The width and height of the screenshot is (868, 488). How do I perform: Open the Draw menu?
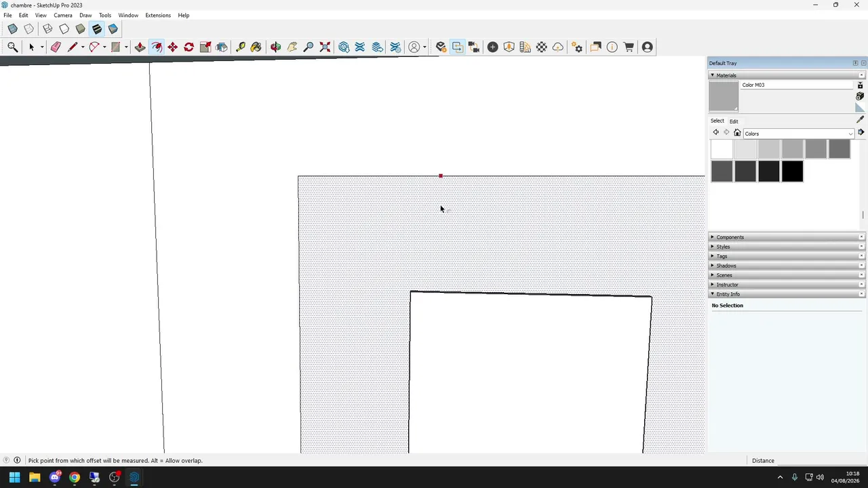pyautogui.click(x=85, y=15)
